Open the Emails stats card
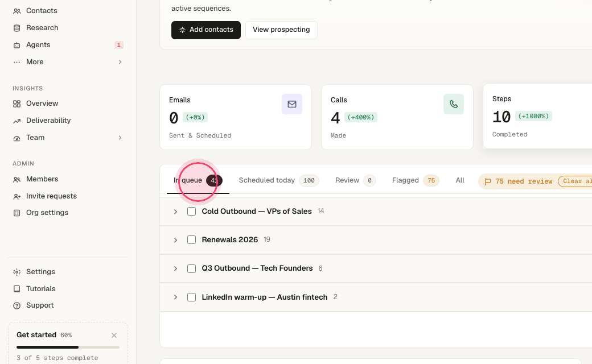The height and width of the screenshot is (364, 592). tap(236, 117)
